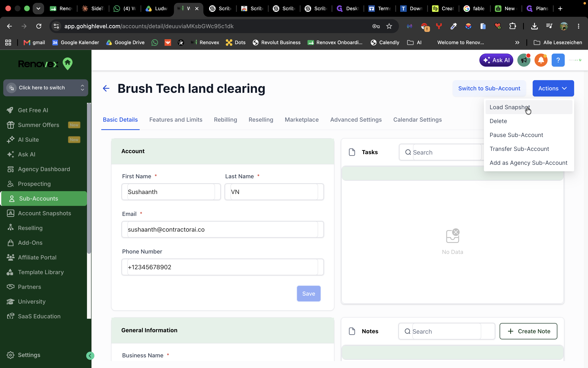Click Notes search field

(x=447, y=331)
